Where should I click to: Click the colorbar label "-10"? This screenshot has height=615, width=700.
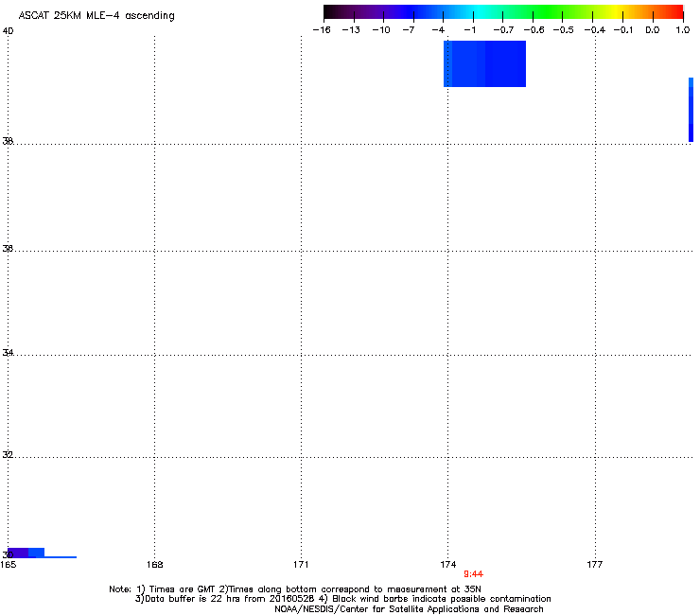pyautogui.click(x=381, y=30)
